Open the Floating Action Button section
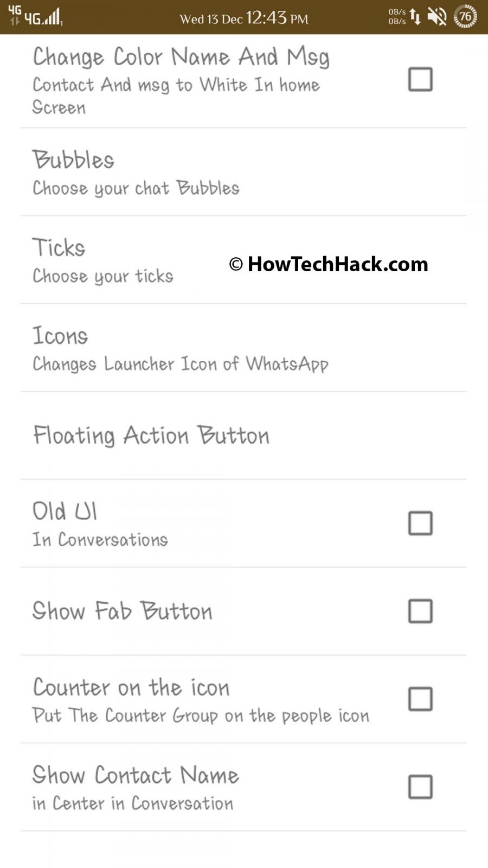The width and height of the screenshot is (488, 868). click(x=151, y=435)
